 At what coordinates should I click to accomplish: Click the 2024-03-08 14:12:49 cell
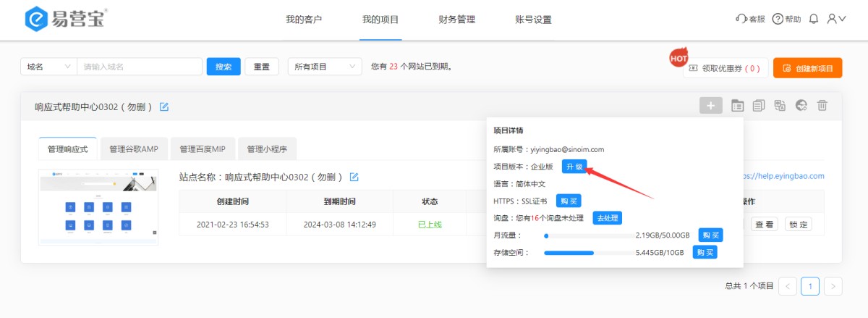(x=340, y=225)
